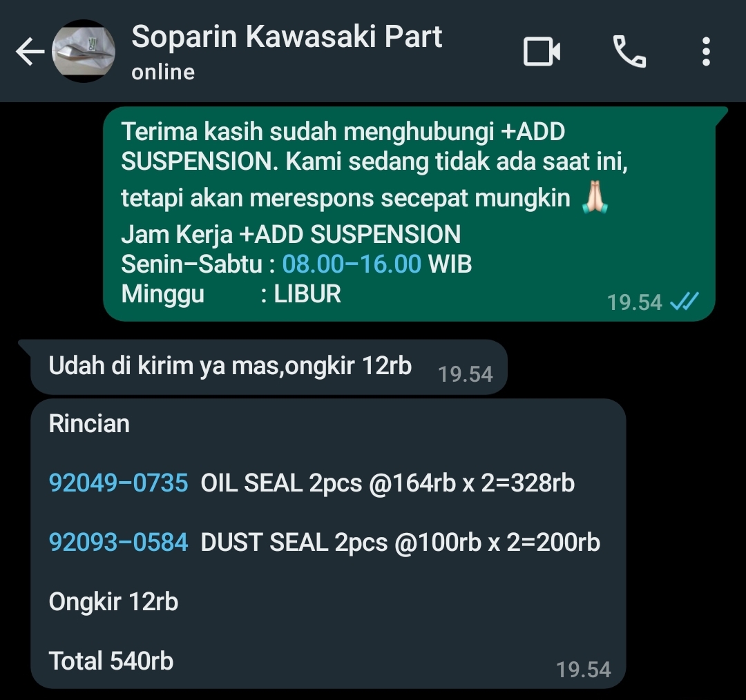746x700 pixels.
Task: Start a video call with Soparin
Action: 542,52
